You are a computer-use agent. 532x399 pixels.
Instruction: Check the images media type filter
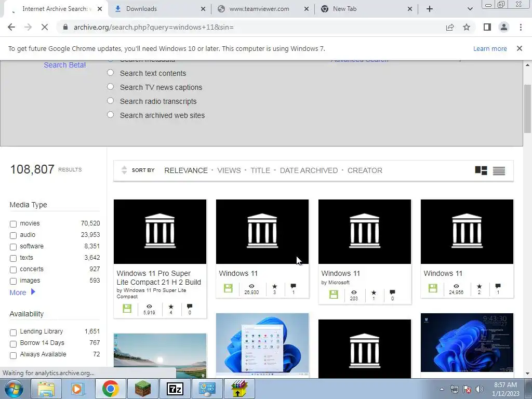point(13,281)
